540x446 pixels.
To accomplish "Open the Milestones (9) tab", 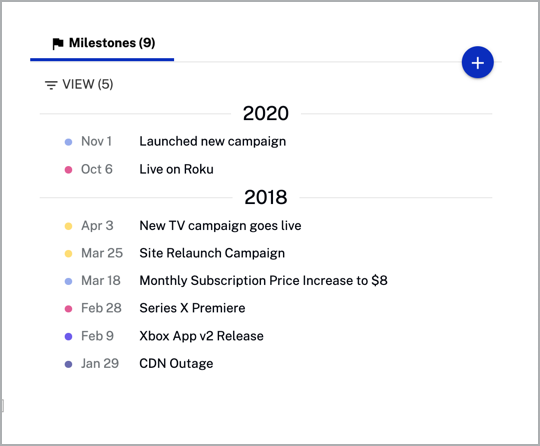I will click(x=102, y=43).
